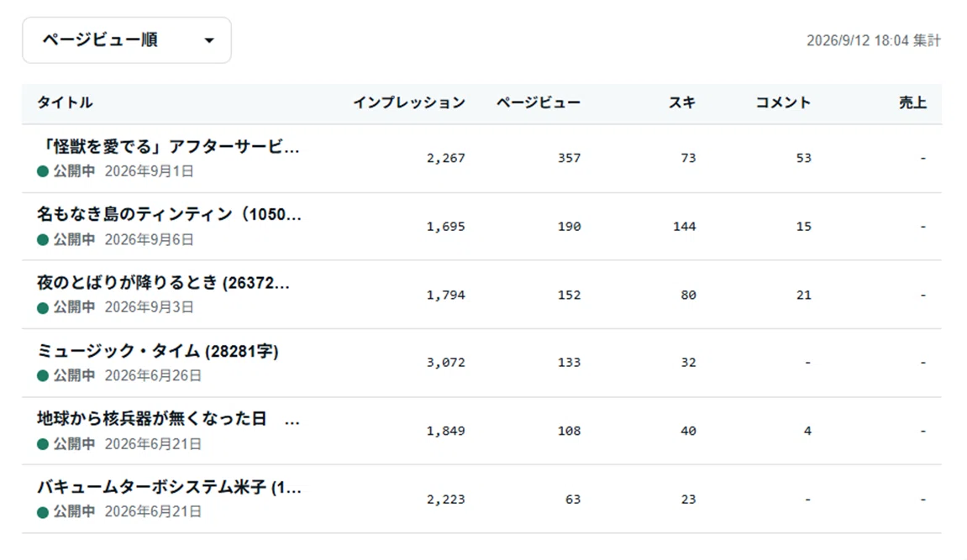This screenshot has width=967, height=560.
Task: Click the green status dot for 名もなき島のティンティン
Action: pyautogui.click(x=43, y=239)
